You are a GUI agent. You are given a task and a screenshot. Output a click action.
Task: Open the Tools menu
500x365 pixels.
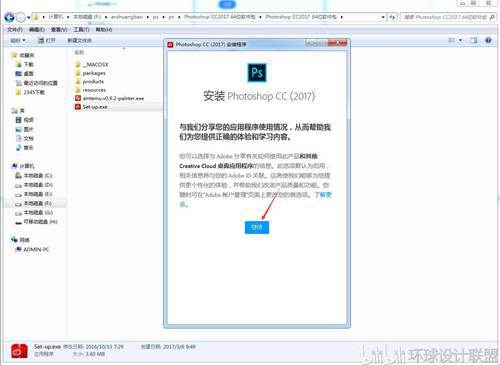click(81, 30)
